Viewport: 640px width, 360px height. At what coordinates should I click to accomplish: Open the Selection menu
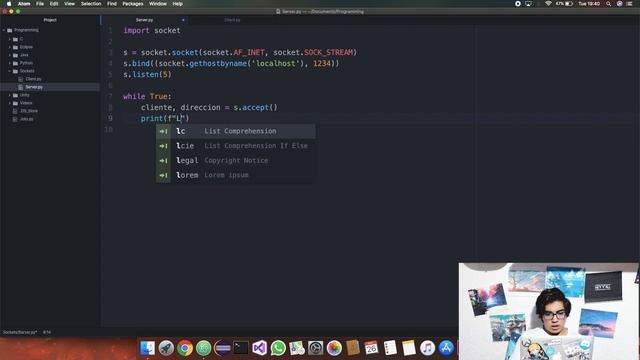91,4
